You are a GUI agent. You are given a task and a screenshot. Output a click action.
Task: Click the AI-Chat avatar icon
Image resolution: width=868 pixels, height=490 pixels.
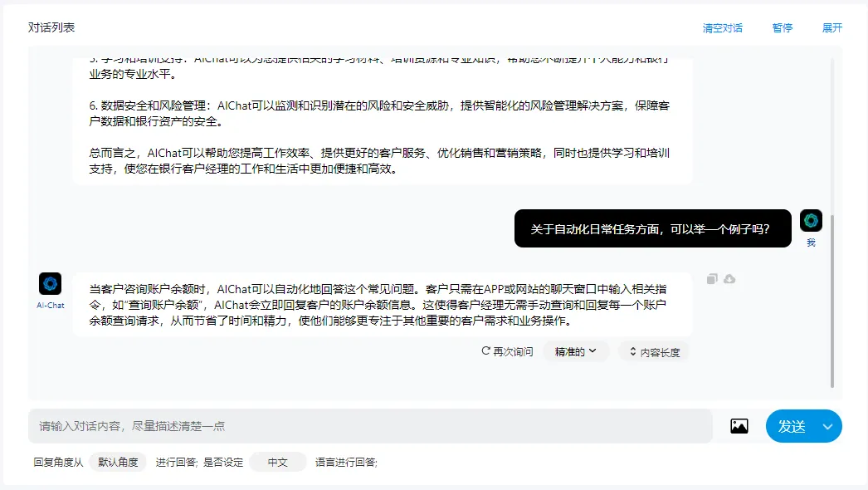click(50, 284)
